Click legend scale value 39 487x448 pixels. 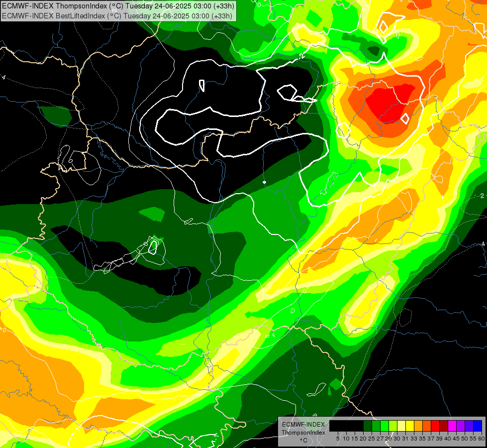point(439,439)
